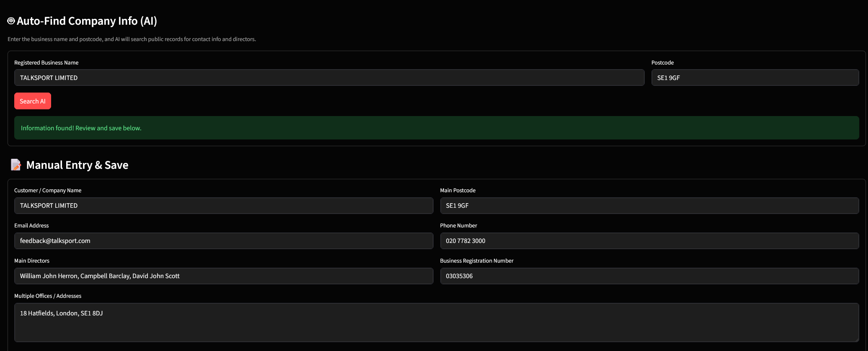Click the 'Email Address' label

pyautogui.click(x=31, y=225)
